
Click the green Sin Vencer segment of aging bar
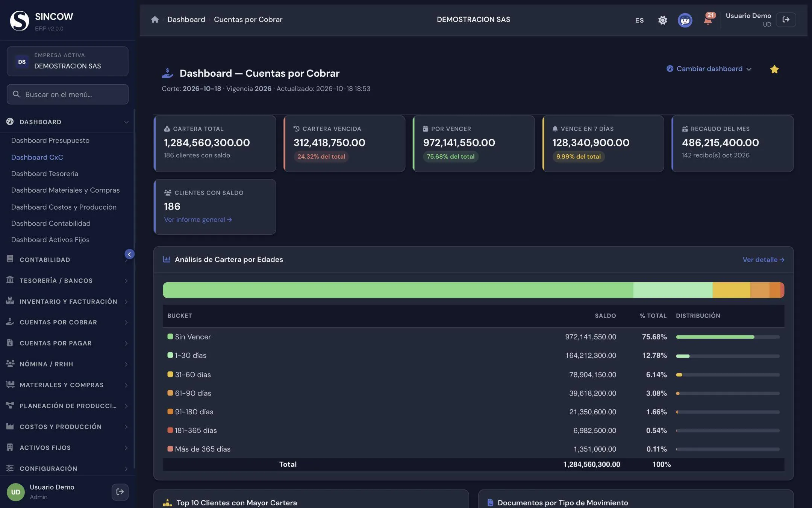tap(398, 290)
